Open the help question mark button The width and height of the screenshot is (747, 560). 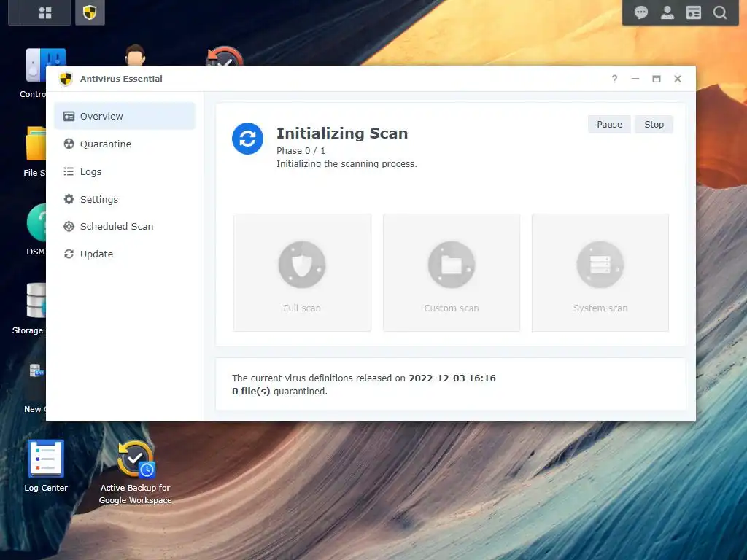[614, 79]
